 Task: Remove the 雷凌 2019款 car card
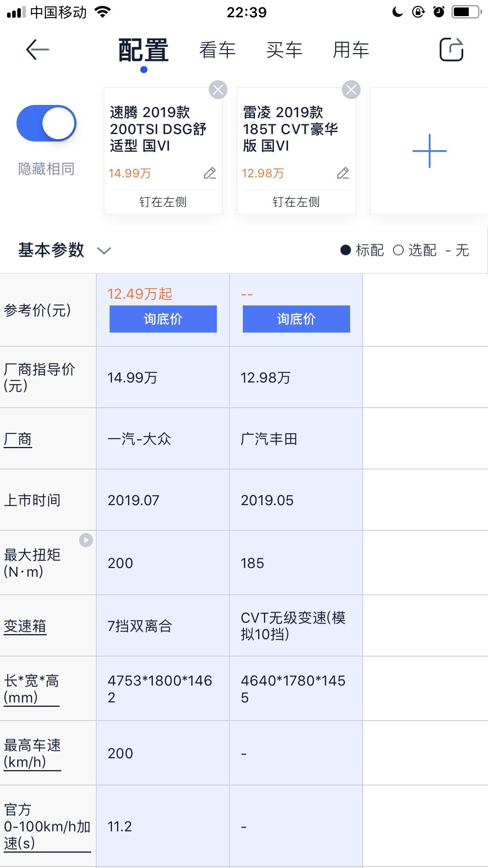pos(351,90)
